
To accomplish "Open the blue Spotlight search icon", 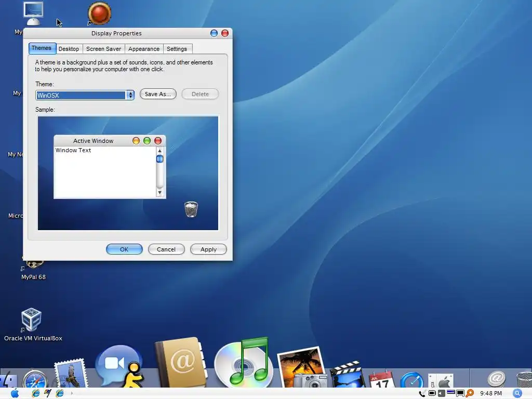I will pyautogui.click(x=517, y=393).
